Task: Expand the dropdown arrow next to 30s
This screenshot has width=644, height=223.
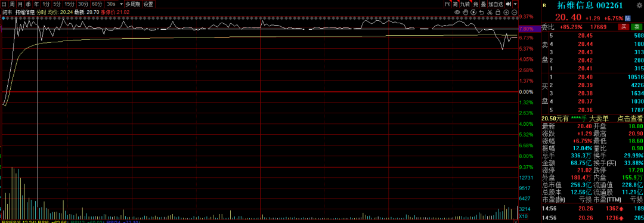Action: tap(121, 4)
